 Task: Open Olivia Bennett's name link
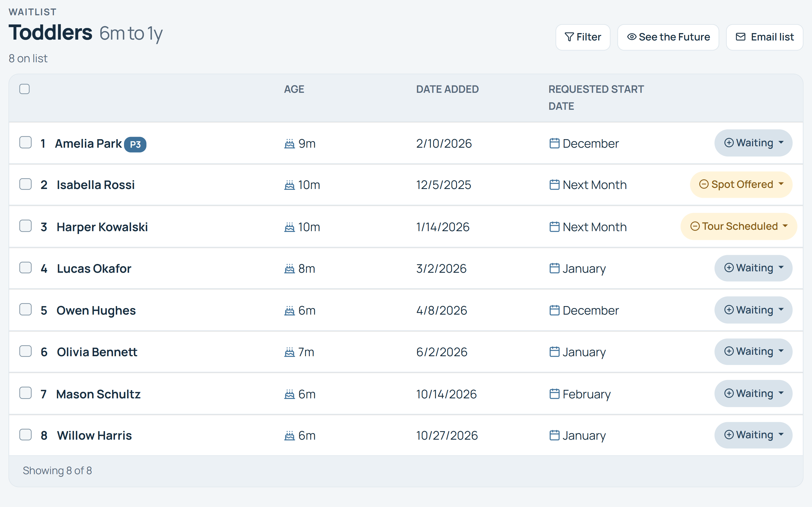click(x=97, y=352)
